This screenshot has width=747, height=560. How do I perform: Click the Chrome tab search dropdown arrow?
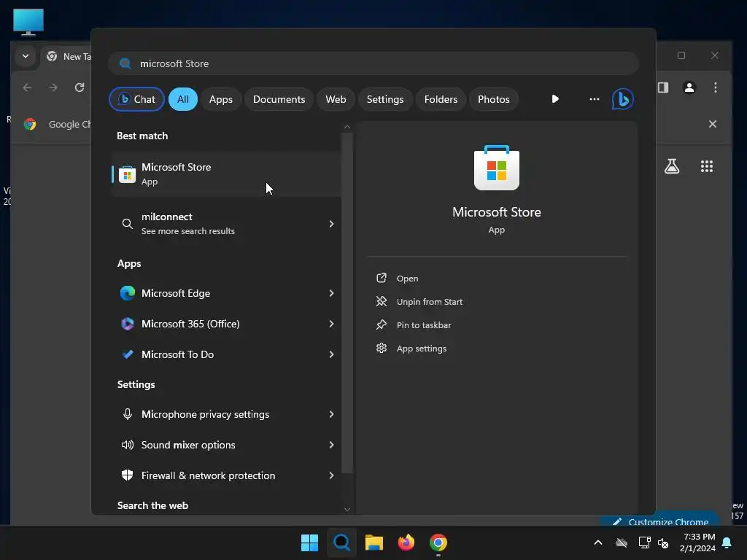(26, 56)
